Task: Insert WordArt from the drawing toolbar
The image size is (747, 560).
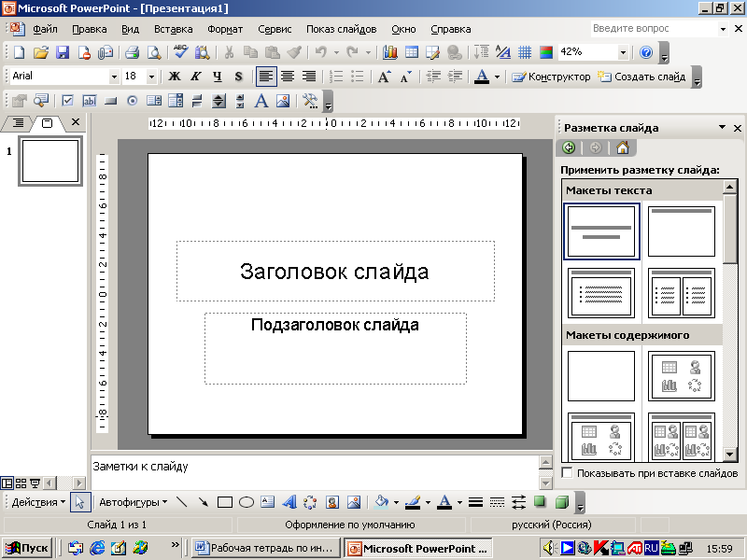Action: pyautogui.click(x=289, y=502)
